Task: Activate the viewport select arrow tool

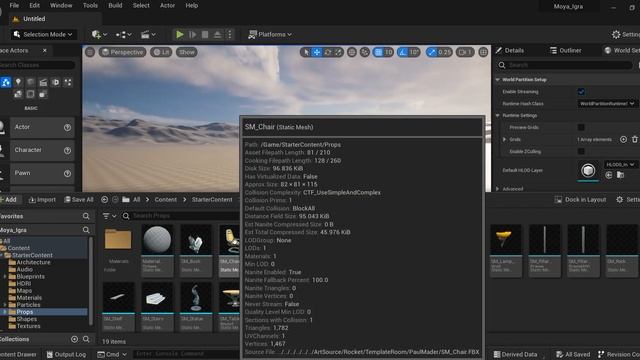Action: [306, 52]
